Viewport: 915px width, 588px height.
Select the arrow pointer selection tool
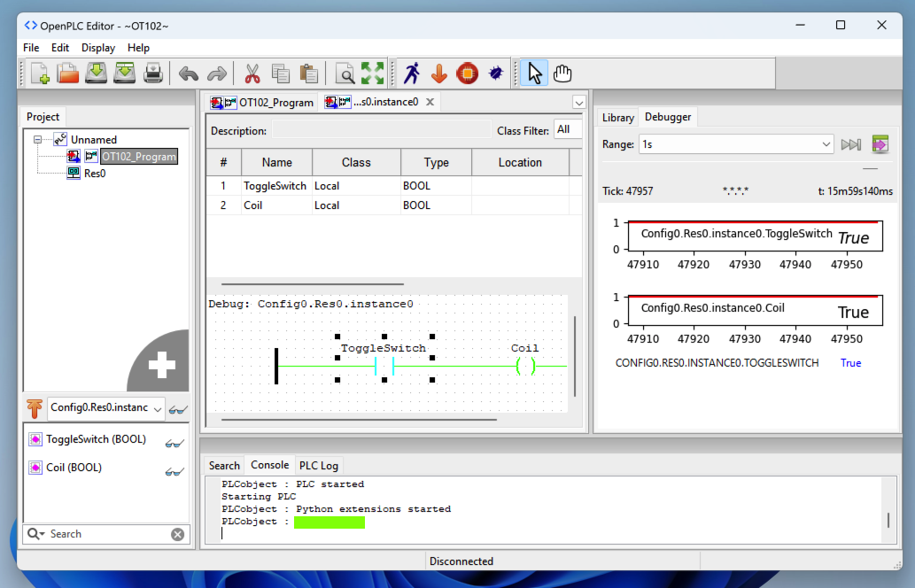click(x=534, y=73)
